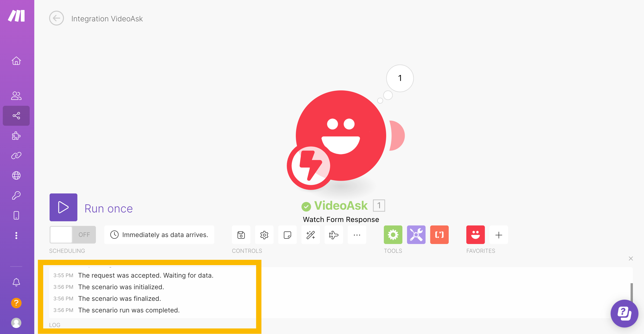
Task: Open the More vertical dots menu in the sidebar
Action: pyautogui.click(x=16, y=235)
